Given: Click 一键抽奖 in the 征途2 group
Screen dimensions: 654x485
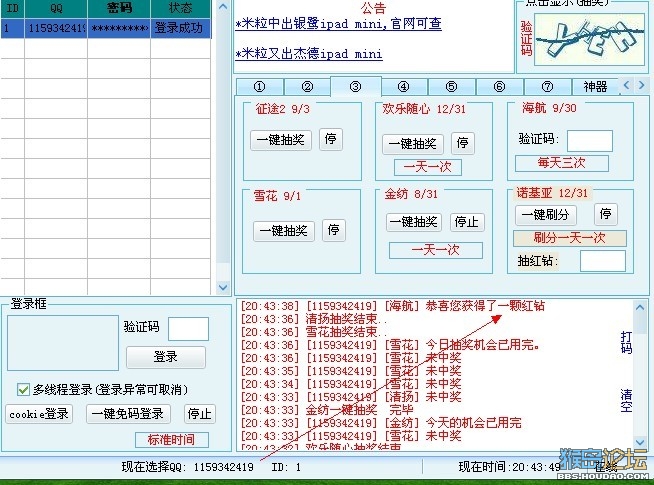Looking at the screenshot, I should pyautogui.click(x=281, y=140).
